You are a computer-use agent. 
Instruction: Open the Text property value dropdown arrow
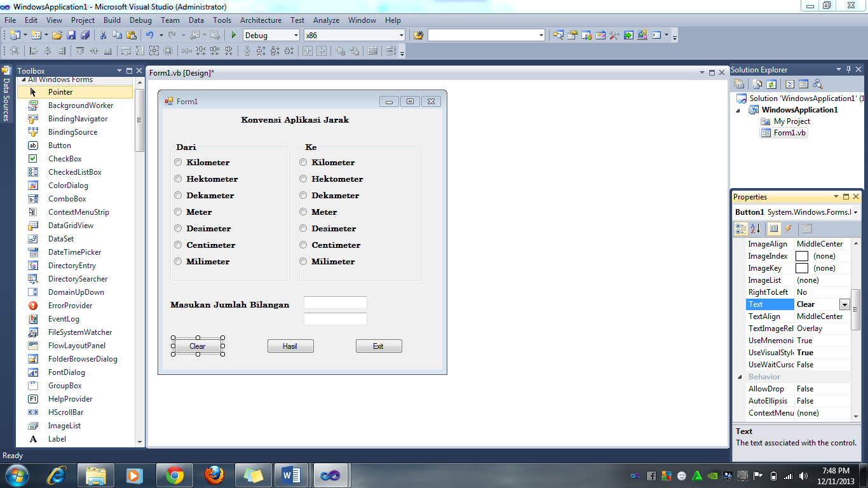point(844,304)
